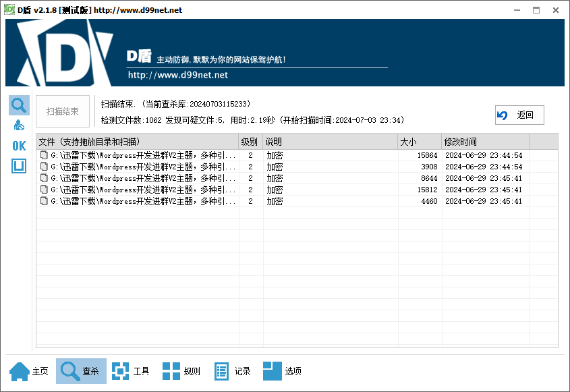
Task: Click 加密 description in row sized 4460
Action: click(x=275, y=201)
